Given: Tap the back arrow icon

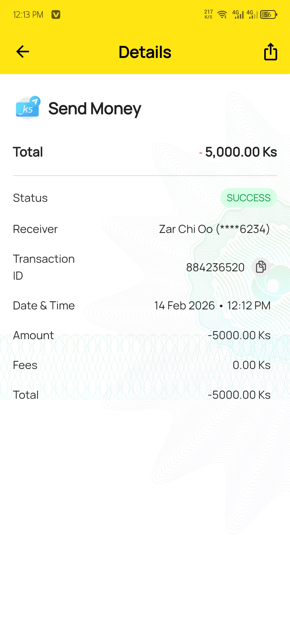Looking at the screenshot, I should (23, 52).
